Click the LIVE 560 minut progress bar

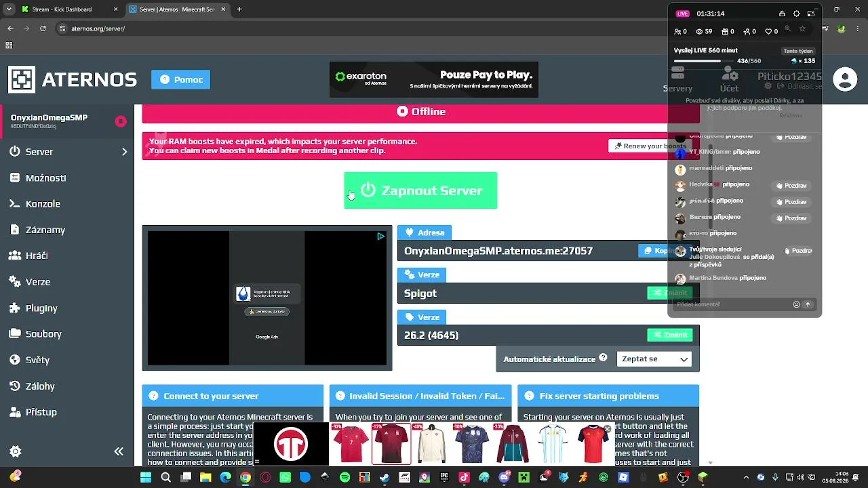[705, 61]
